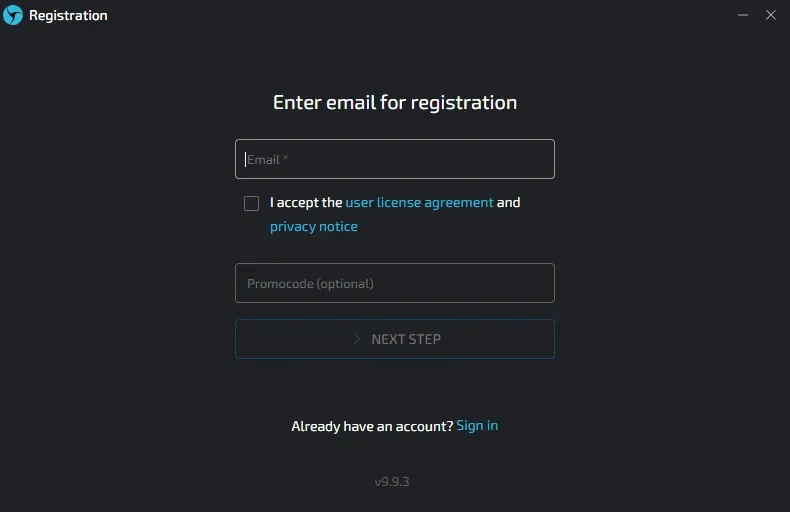Click the v9.9.3 version label
Image resolution: width=790 pixels, height=512 pixels.
[392, 482]
